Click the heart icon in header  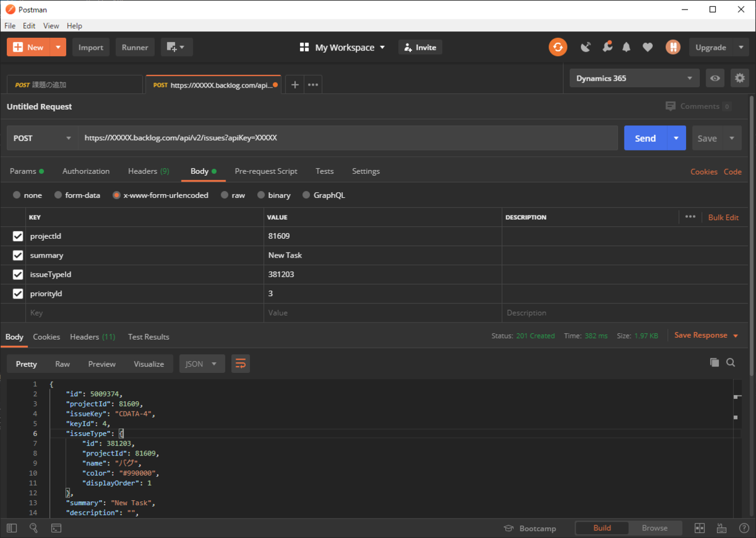point(647,47)
